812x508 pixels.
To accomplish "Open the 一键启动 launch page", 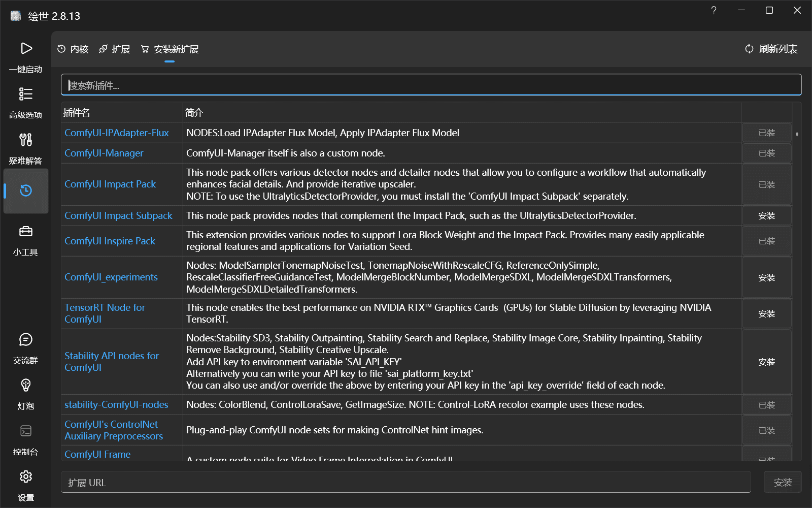I will [x=26, y=57].
